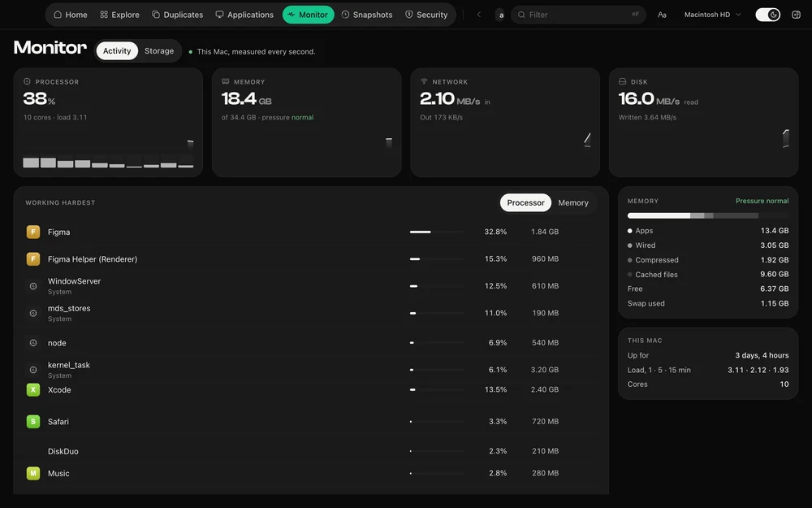Click the node process icon
The width and height of the screenshot is (812, 508).
pyautogui.click(x=33, y=343)
